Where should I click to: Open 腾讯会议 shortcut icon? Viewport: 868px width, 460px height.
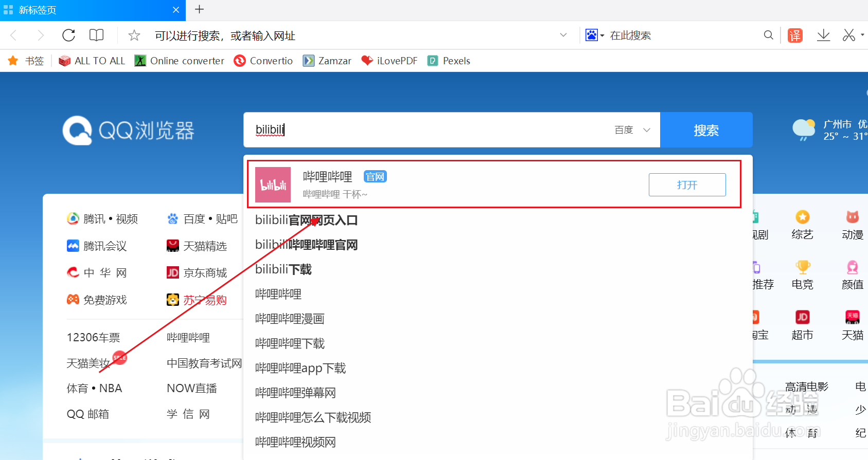73,246
